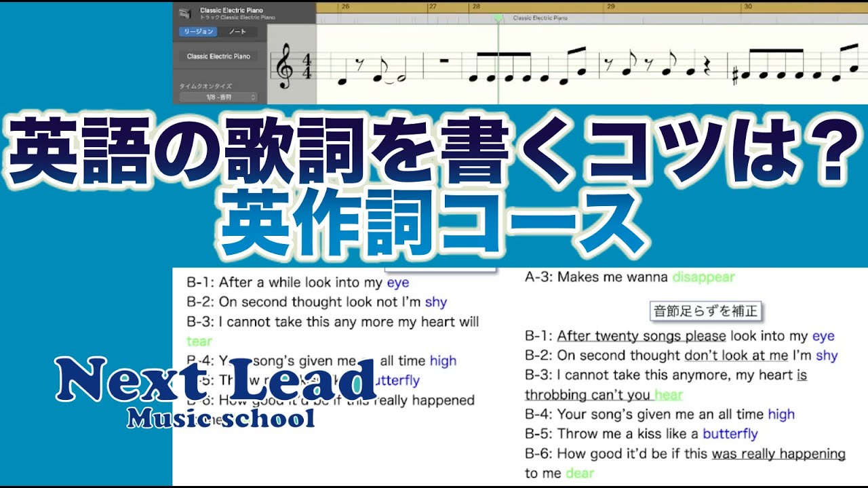Click the "throbbing can't you" underlined text
868x488 pixels.
coord(588,394)
